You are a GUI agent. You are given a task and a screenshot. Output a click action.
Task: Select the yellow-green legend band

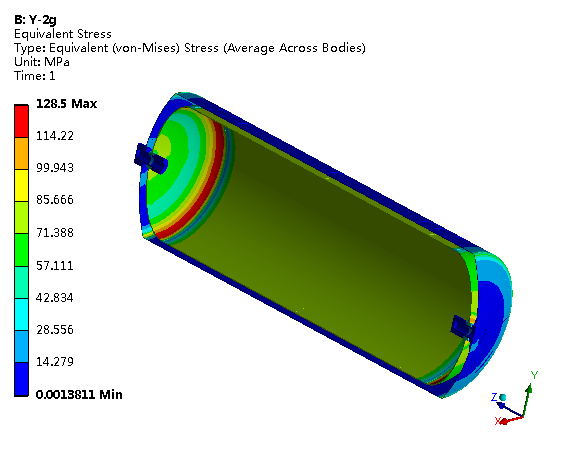(x=21, y=217)
